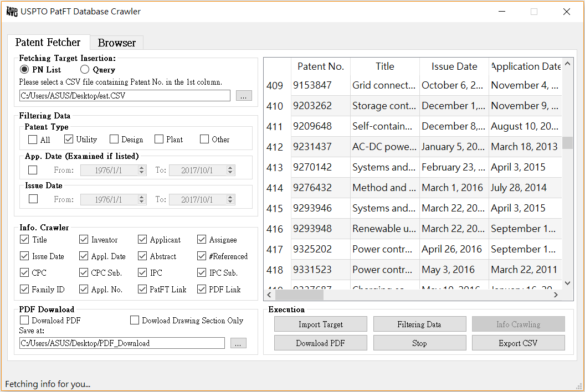Click the USPTO app icon in title bar
The height and width of the screenshot is (392, 585).
click(x=12, y=12)
